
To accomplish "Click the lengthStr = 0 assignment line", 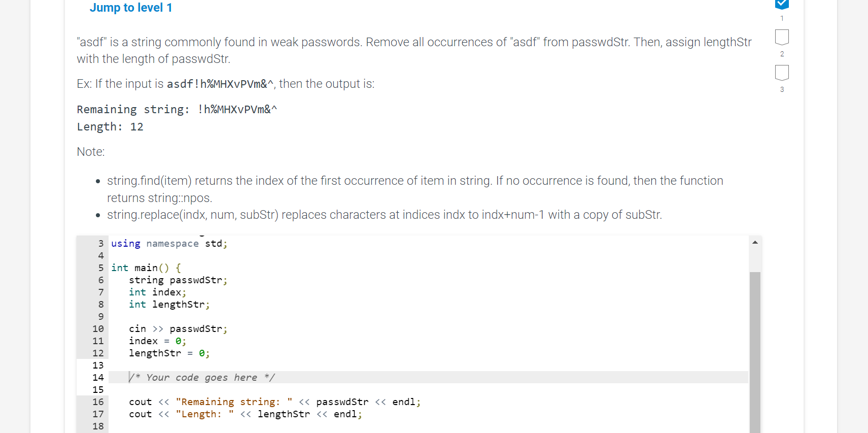I will point(168,353).
